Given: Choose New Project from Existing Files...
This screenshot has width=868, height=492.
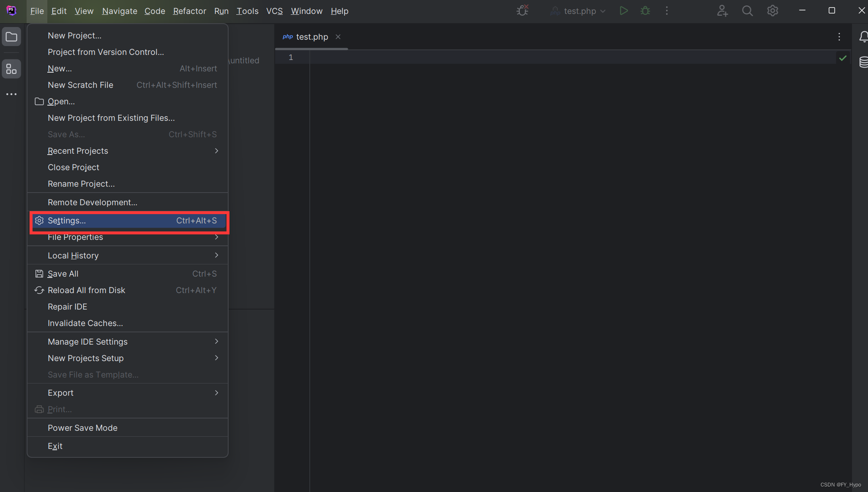Looking at the screenshot, I should pos(127,118).
